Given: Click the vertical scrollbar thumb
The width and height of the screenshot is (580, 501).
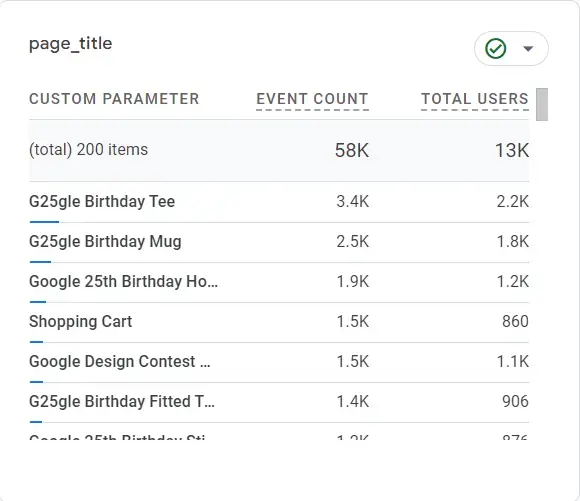Looking at the screenshot, I should pos(542,104).
